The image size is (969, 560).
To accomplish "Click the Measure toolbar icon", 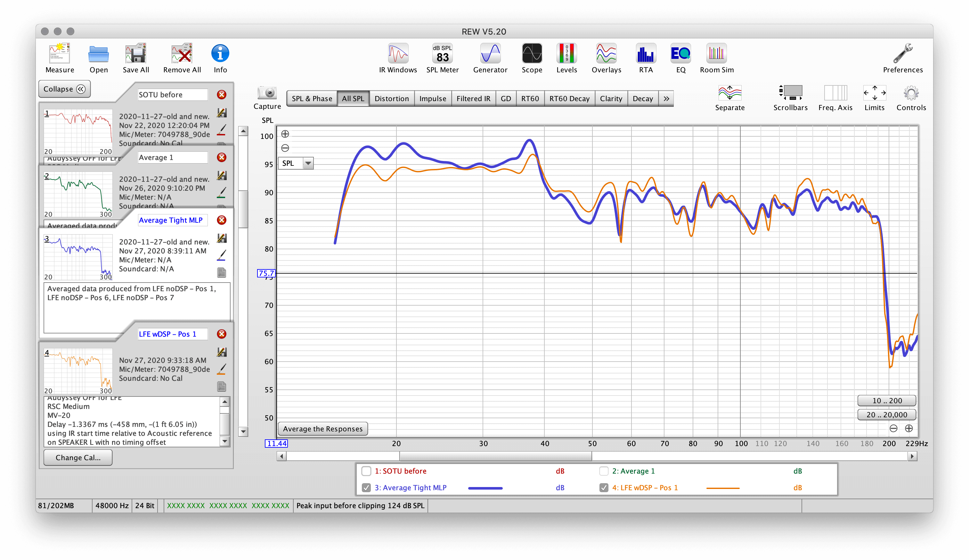I will (60, 58).
